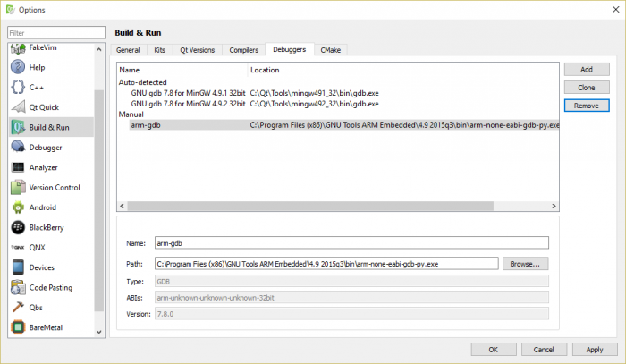Open the Help category icon
The image size is (626, 364).
(18, 67)
